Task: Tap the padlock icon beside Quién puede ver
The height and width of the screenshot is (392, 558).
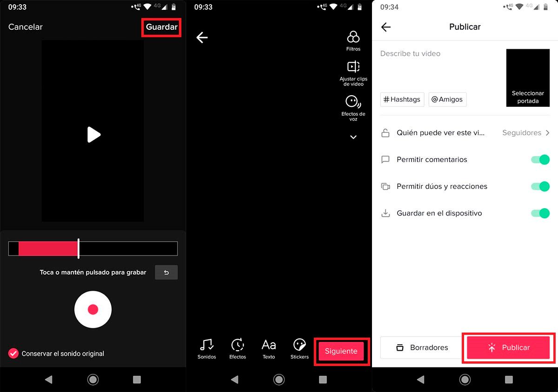Action: pos(385,133)
